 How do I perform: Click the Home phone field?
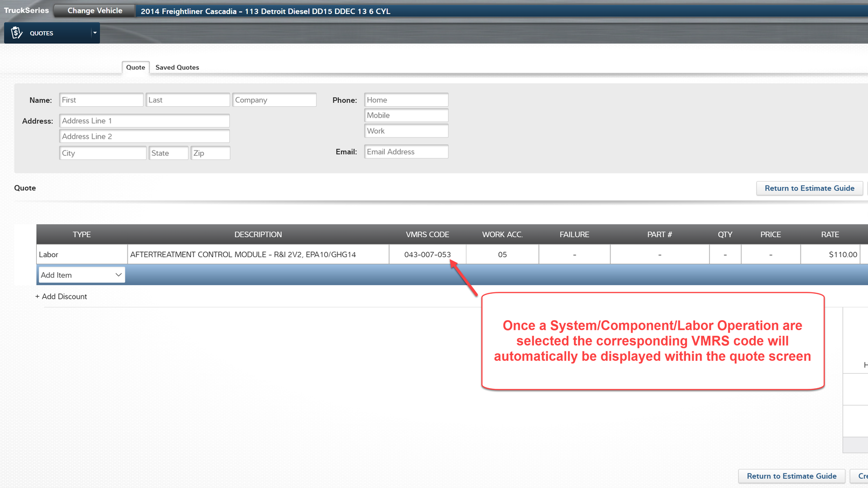(x=406, y=100)
